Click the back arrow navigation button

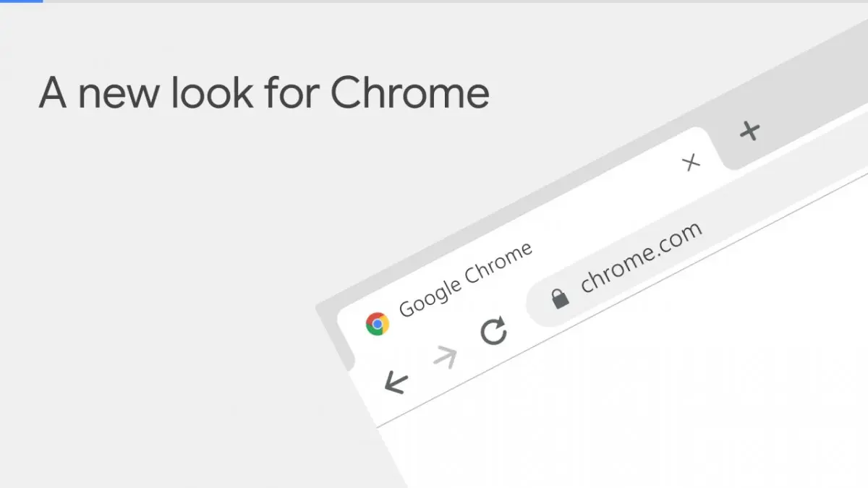[x=396, y=382]
